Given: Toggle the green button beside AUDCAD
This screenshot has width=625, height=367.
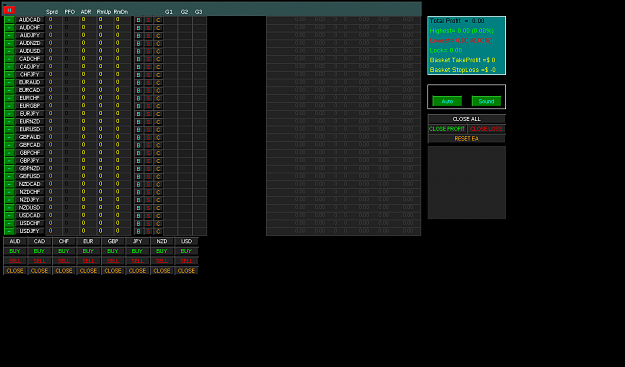Looking at the screenshot, I should coord(9,20).
